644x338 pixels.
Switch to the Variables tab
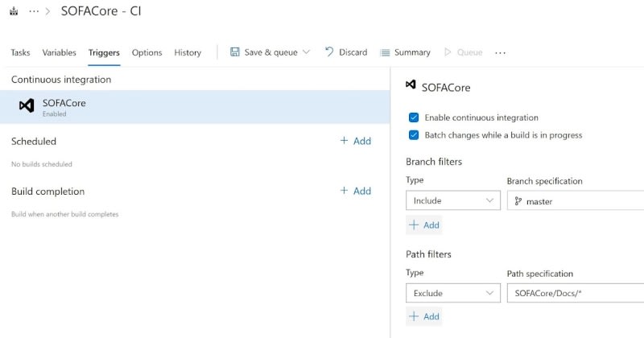[59, 53]
